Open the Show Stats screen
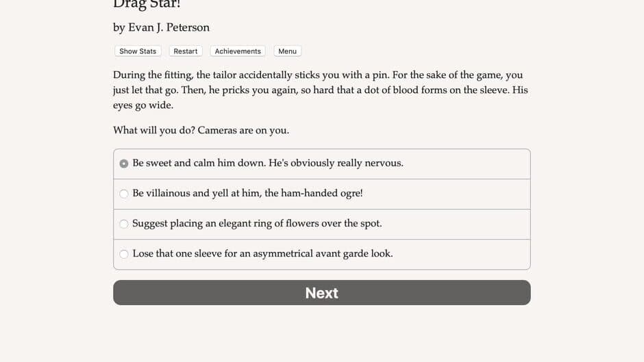 coord(138,51)
